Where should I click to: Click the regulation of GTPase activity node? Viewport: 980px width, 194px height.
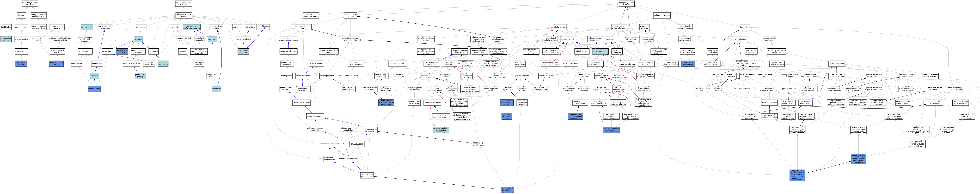688,64
